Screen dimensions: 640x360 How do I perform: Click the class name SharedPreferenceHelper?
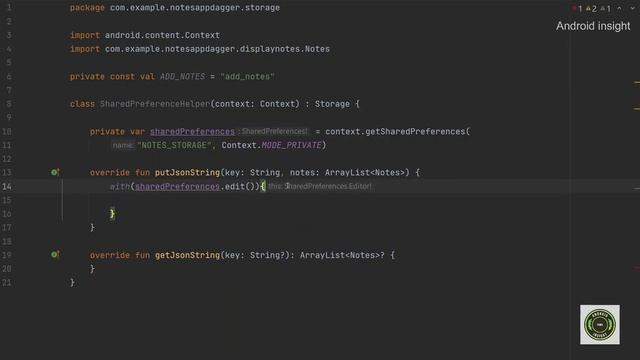click(x=155, y=104)
